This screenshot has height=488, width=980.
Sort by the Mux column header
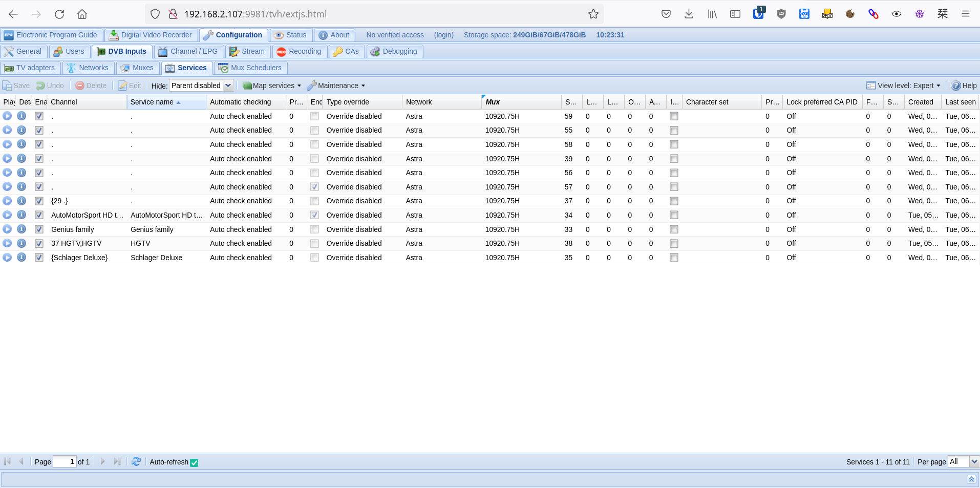(x=521, y=102)
